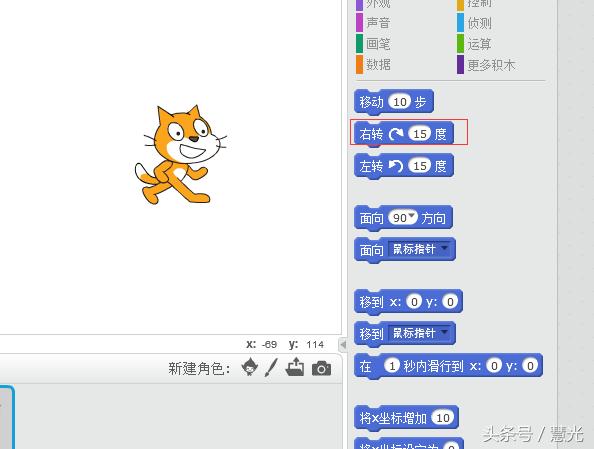Select the 将x坐标增加 block

(406, 418)
